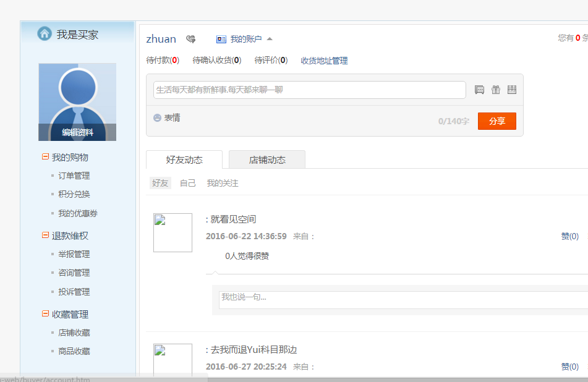This screenshot has height=382, width=588.
Task: Select the 好友 filter option
Action: (x=160, y=183)
